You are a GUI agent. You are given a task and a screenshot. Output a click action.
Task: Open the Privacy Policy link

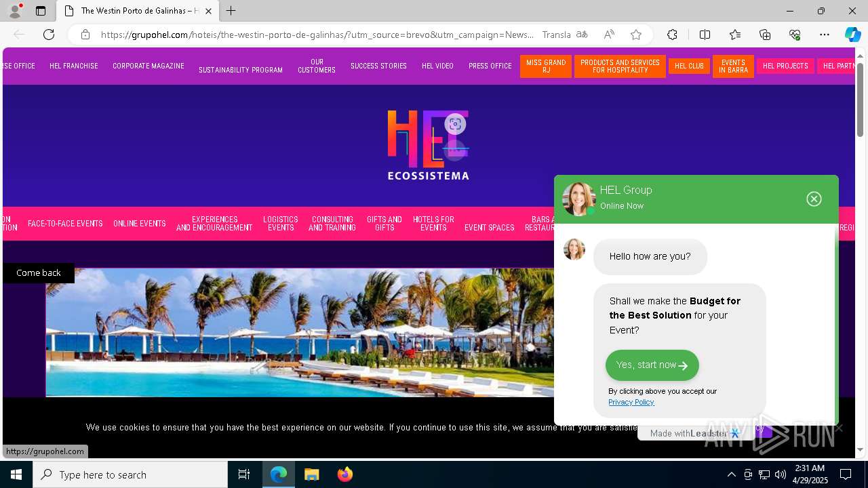631,402
